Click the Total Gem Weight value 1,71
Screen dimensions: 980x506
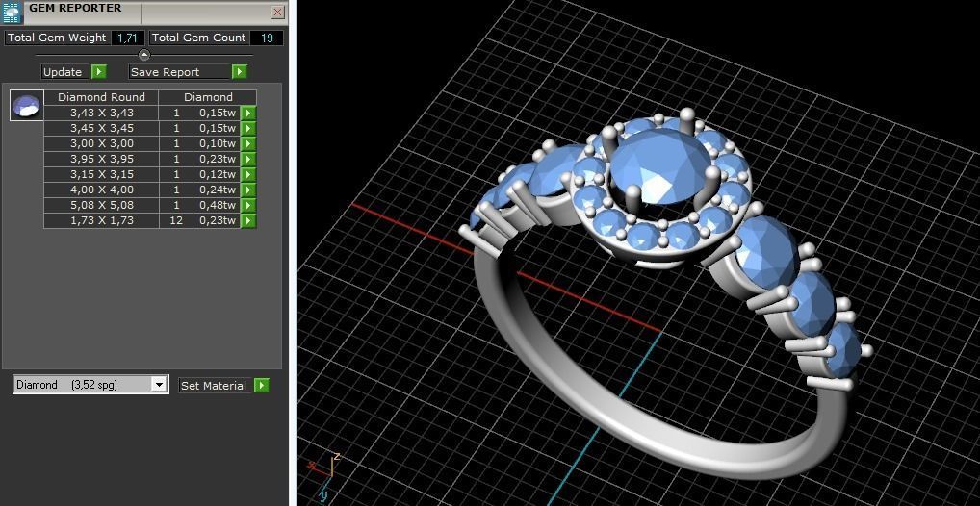(x=127, y=38)
